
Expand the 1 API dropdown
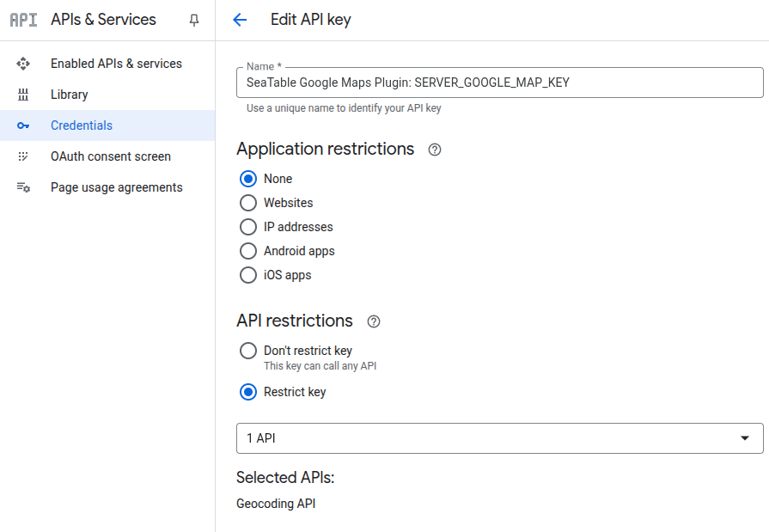[x=499, y=438]
